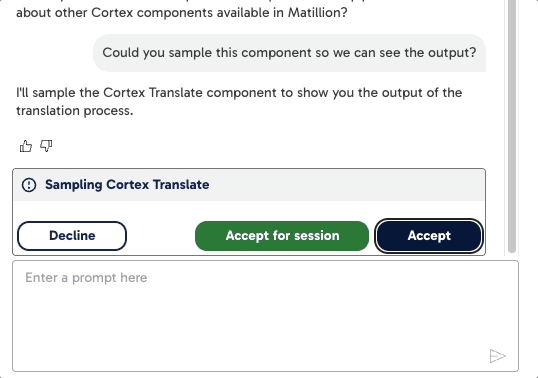Click the chat panel's vertical scrollbar thumb
Screen dimensions: 538x378
click(512, 126)
